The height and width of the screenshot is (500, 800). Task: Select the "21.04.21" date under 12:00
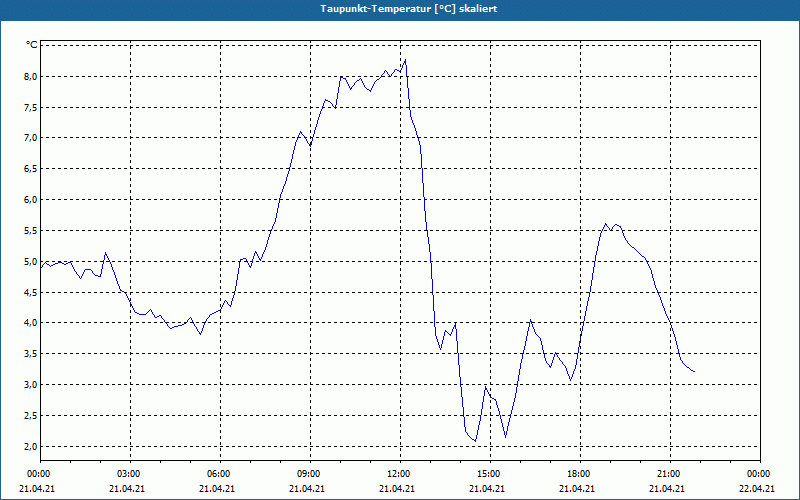click(397, 488)
